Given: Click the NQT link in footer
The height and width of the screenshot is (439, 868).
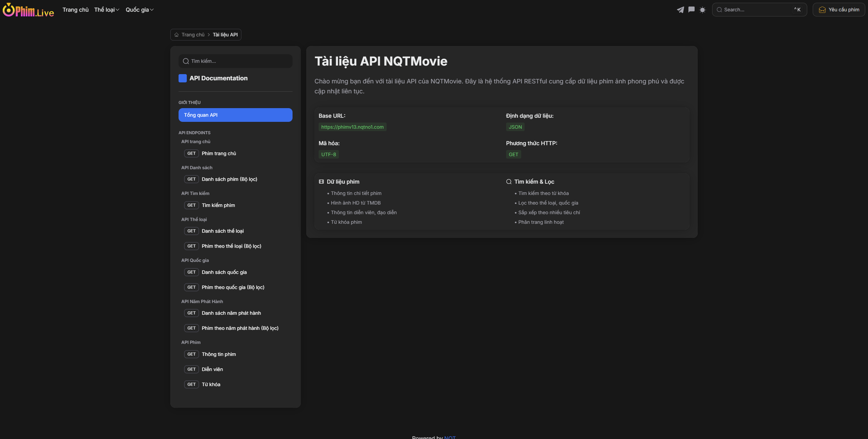Looking at the screenshot, I should point(450,437).
